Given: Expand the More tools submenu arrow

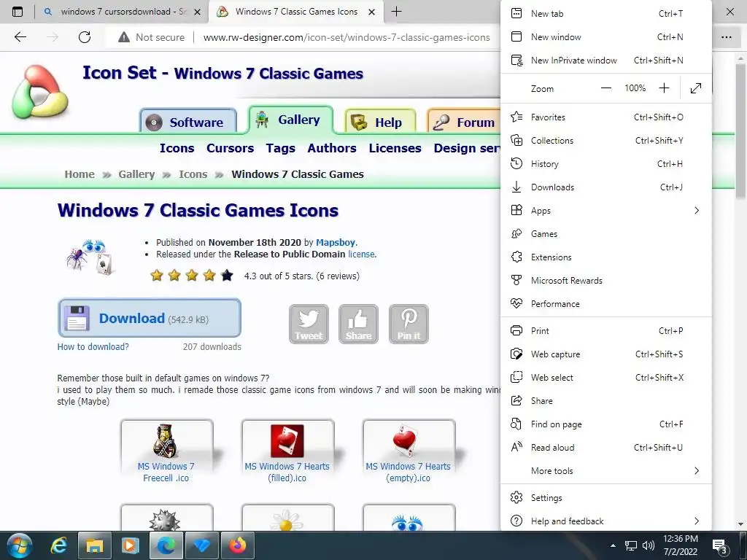Looking at the screenshot, I should pyautogui.click(x=697, y=471).
